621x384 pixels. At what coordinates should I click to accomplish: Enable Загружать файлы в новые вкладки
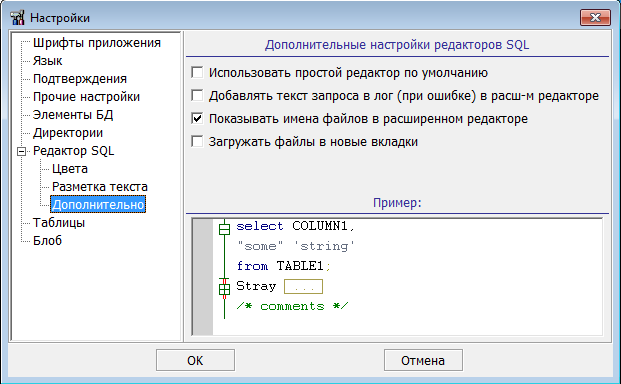197,141
